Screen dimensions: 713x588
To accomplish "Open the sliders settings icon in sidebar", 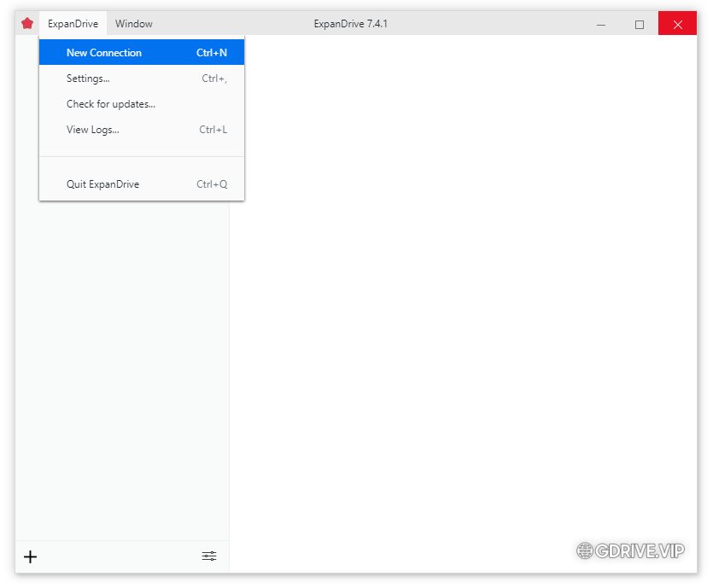I will coord(209,556).
